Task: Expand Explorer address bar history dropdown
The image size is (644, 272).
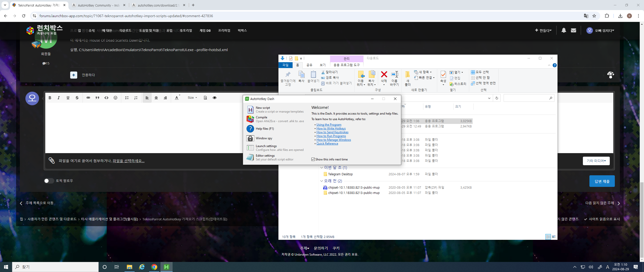Action: (x=489, y=98)
